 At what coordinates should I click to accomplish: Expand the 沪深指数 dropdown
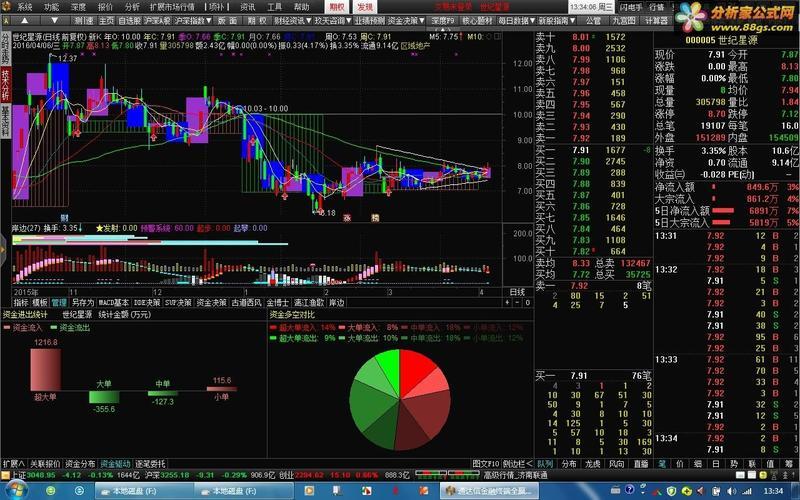(193, 21)
